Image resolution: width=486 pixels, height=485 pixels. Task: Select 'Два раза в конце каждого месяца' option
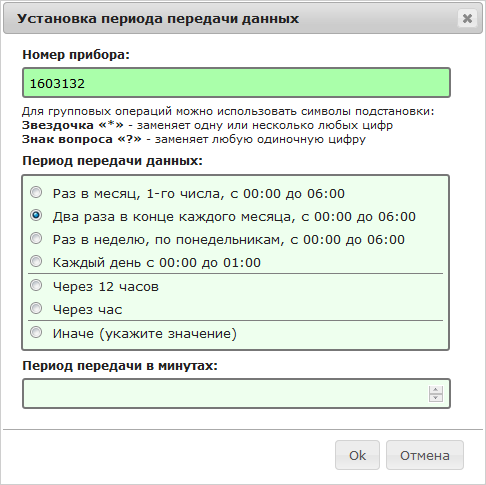pyautogui.click(x=36, y=215)
